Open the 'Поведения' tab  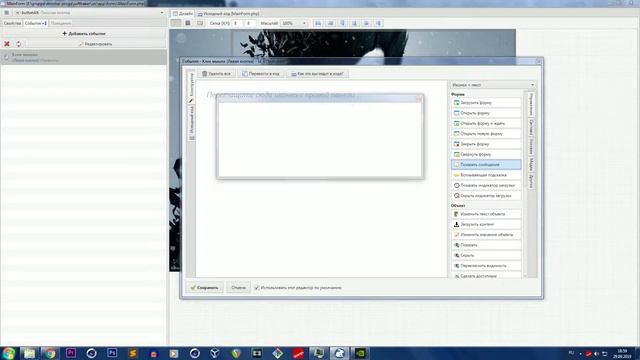coord(61,23)
